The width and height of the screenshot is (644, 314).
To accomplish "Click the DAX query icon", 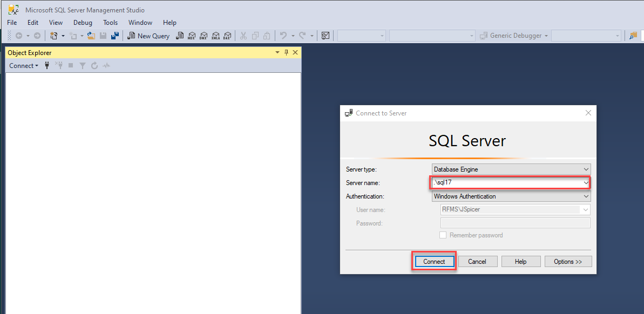I will [x=227, y=36].
